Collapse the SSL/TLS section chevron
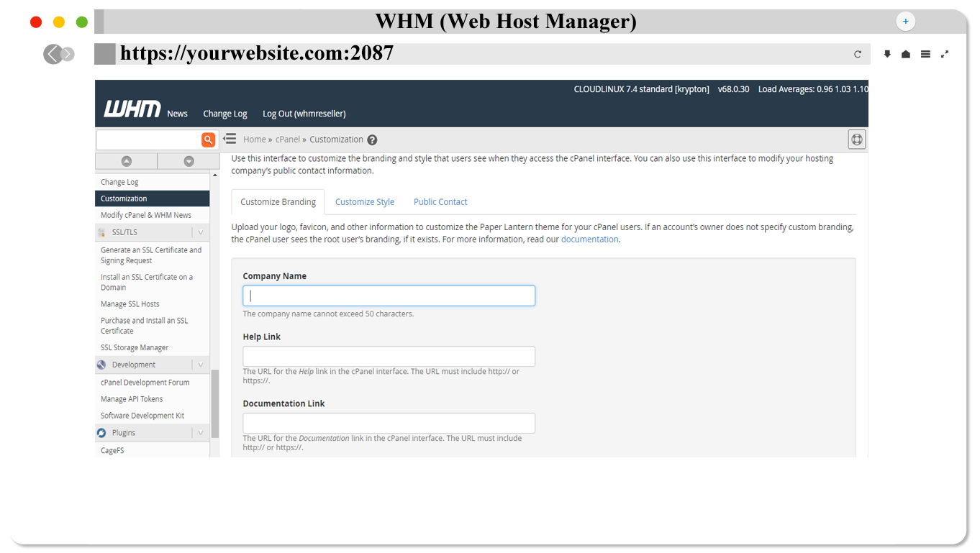The image size is (980, 553). 201,232
